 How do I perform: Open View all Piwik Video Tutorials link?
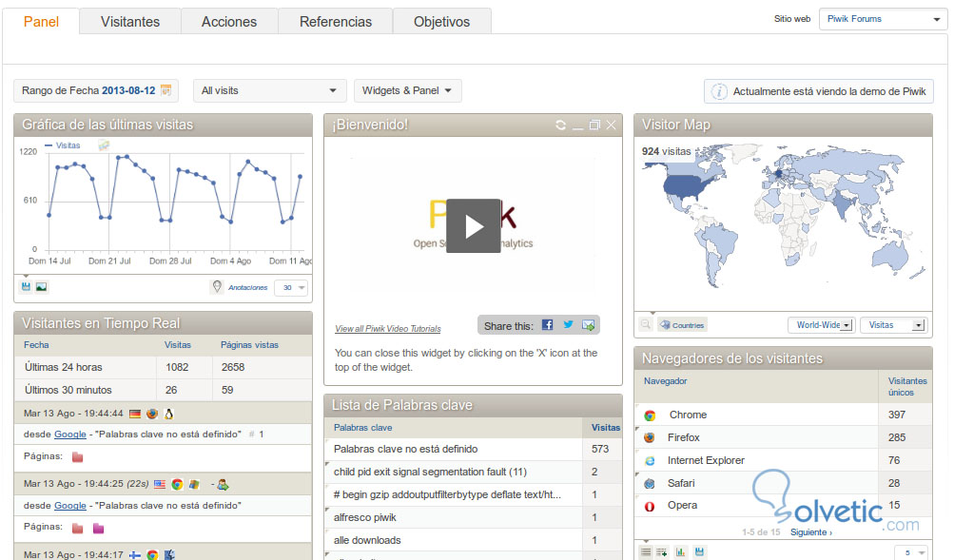(387, 328)
